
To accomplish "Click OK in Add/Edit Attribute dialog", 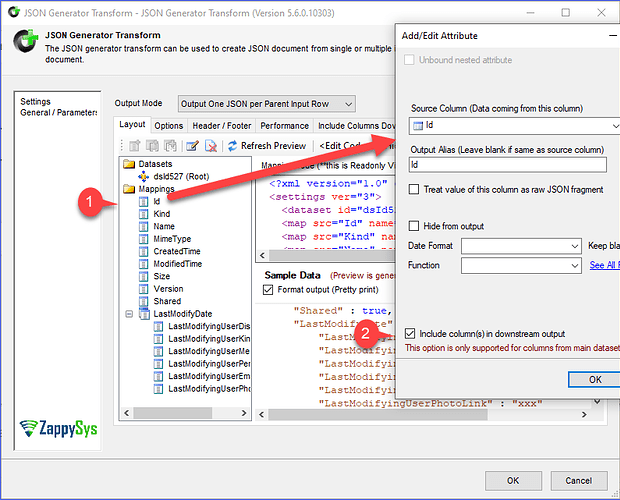I will click(x=594, y=380).
